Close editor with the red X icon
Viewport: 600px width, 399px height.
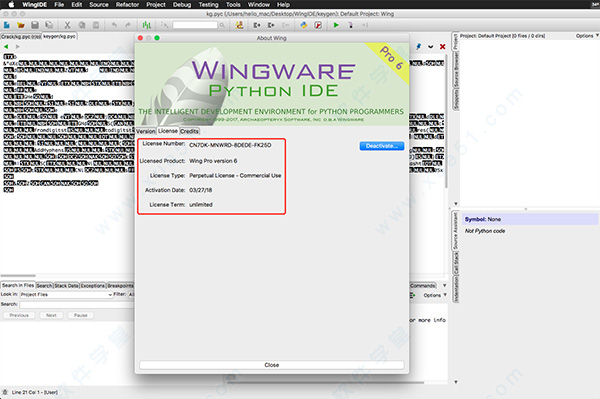pos(442,47)
